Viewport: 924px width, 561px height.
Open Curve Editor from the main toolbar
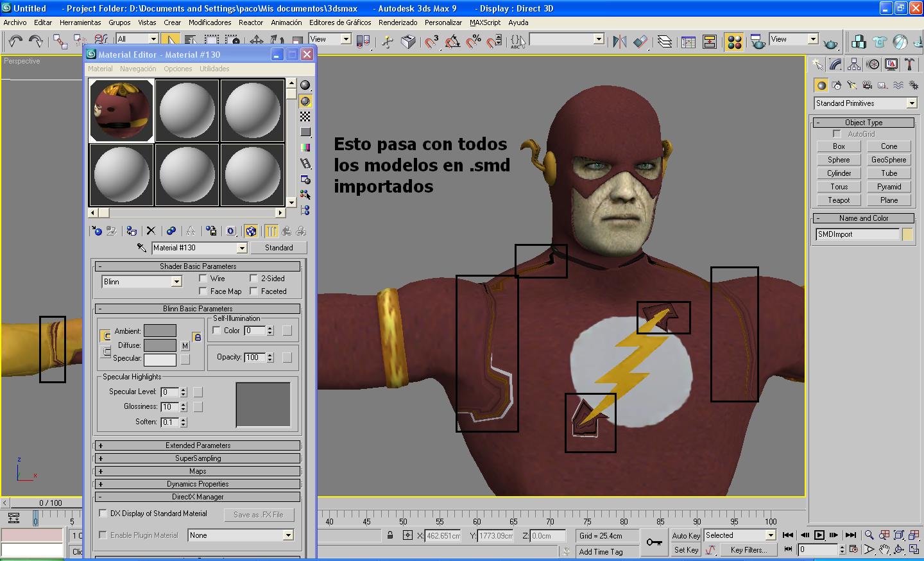tap(689, 42)
